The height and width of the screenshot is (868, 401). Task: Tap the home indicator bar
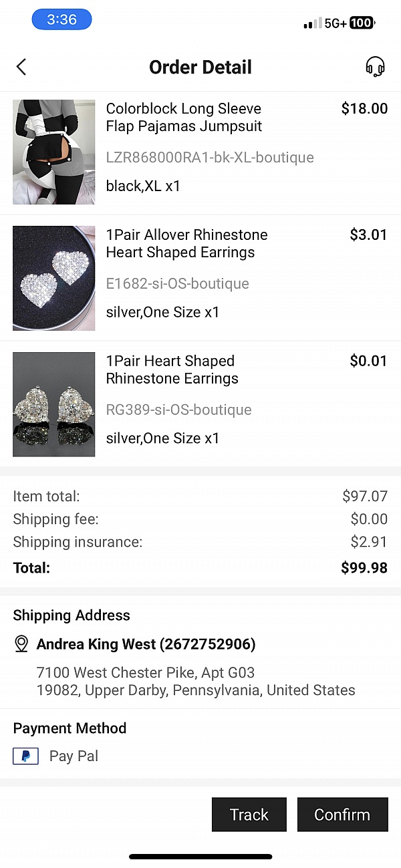pyautogui.click(x=200, y=856)
